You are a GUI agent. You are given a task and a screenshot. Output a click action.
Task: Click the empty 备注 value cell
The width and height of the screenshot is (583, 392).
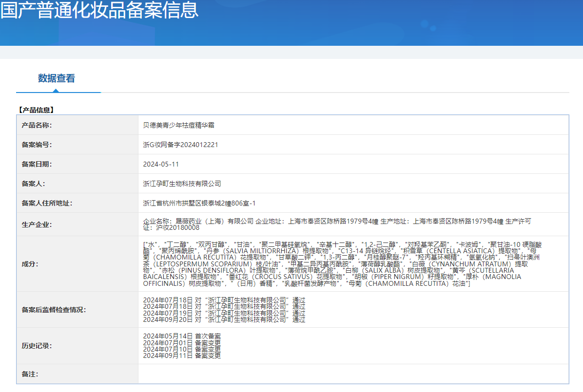pyautogui.click(x=353, y=374)
